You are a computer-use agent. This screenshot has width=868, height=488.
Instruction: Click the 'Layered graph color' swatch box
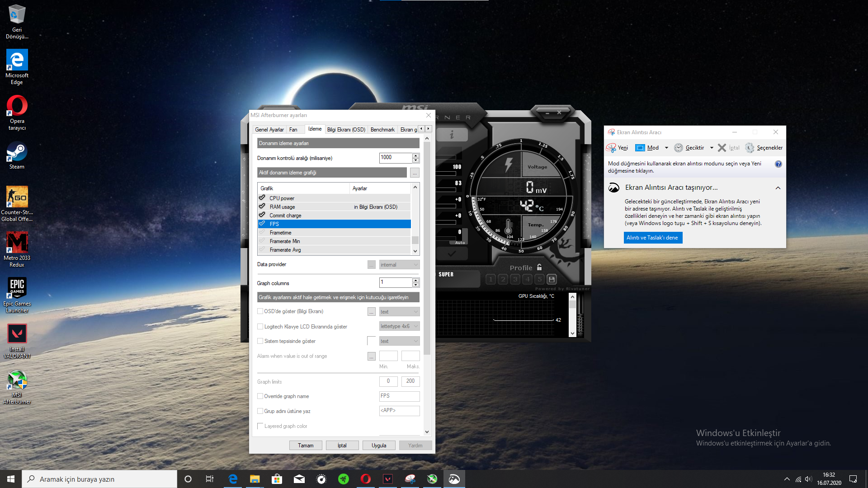pos(260,426)
